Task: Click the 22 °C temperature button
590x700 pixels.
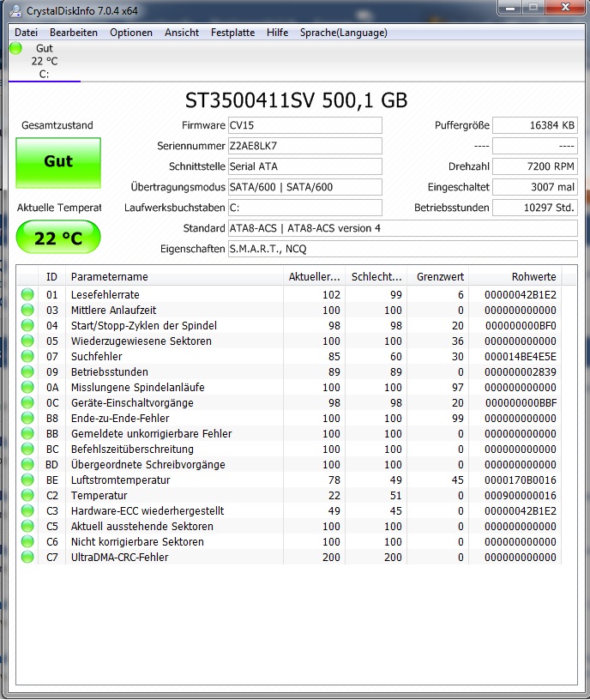Action: click(x=58, y=237)
